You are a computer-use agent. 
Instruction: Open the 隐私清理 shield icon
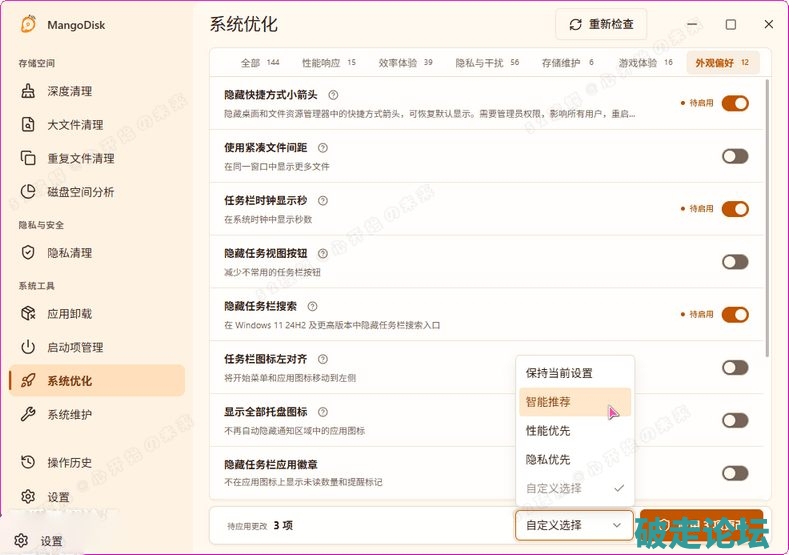click(28, 253)
